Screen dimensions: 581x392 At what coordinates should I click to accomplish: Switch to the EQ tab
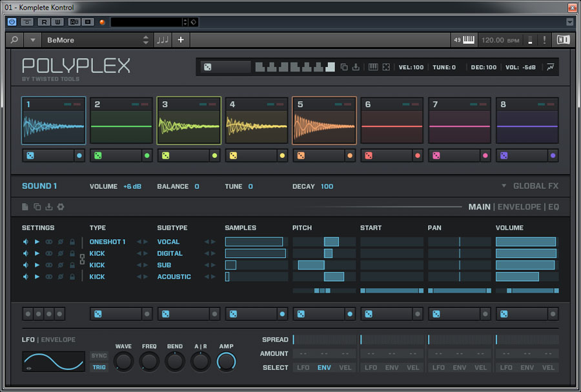553,207
